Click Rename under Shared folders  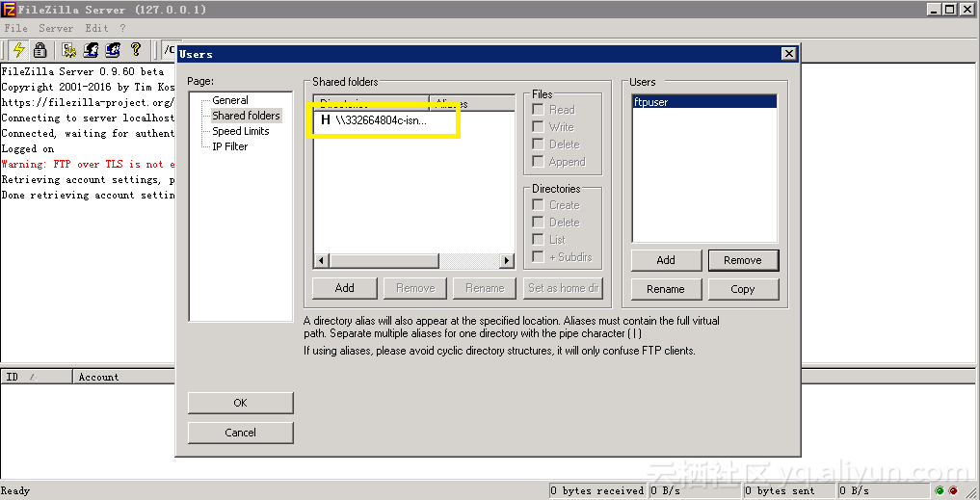pos(485,288)
